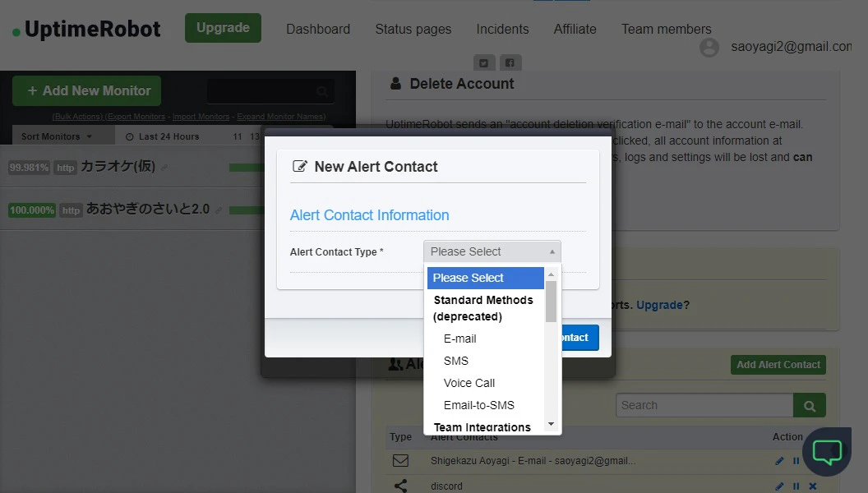
Task: Select Email-to-SMS alert type
Action: click(479, 405)
